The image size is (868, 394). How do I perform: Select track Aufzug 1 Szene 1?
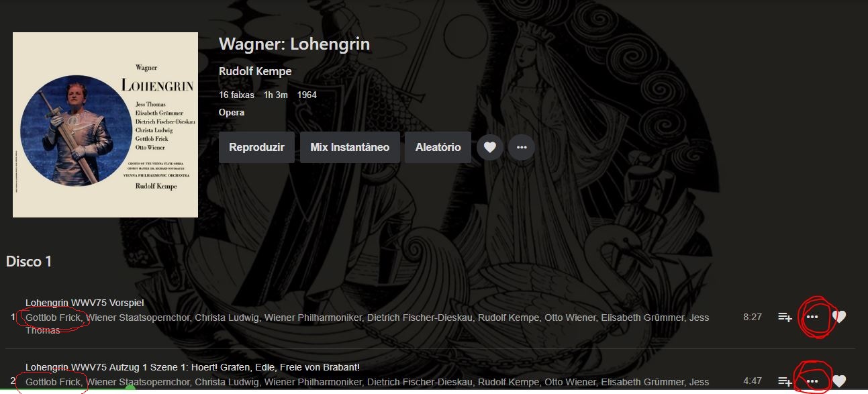[x=193, y=367]
